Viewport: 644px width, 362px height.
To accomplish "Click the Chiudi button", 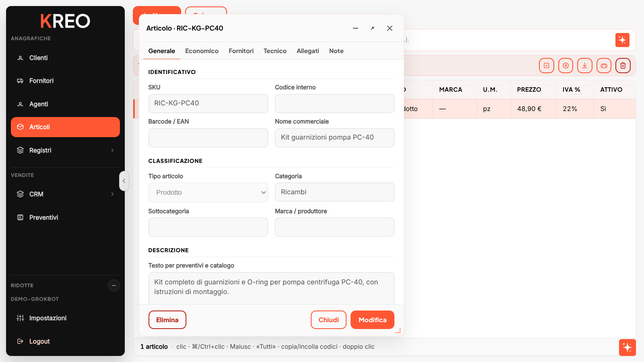I will coord(328,320).
